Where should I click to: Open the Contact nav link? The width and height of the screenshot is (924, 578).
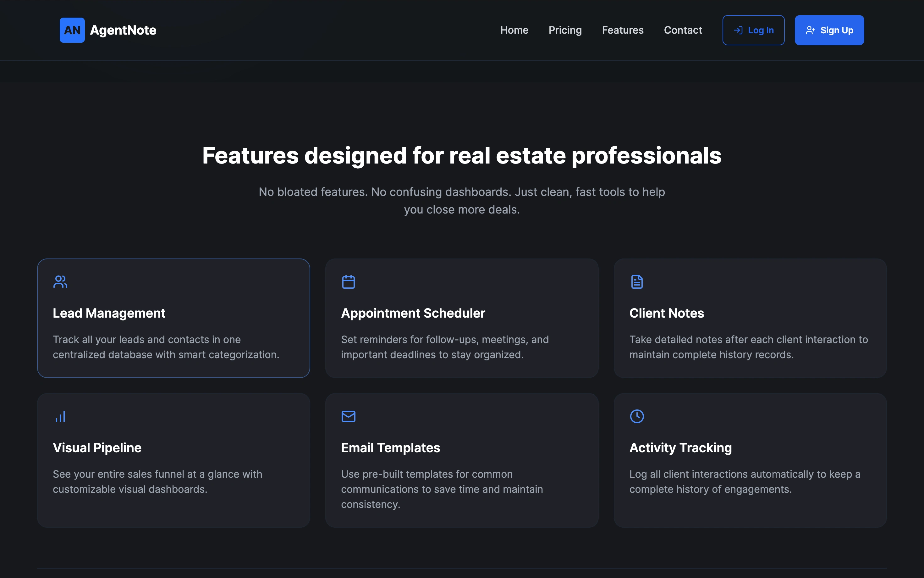point(683,30)
